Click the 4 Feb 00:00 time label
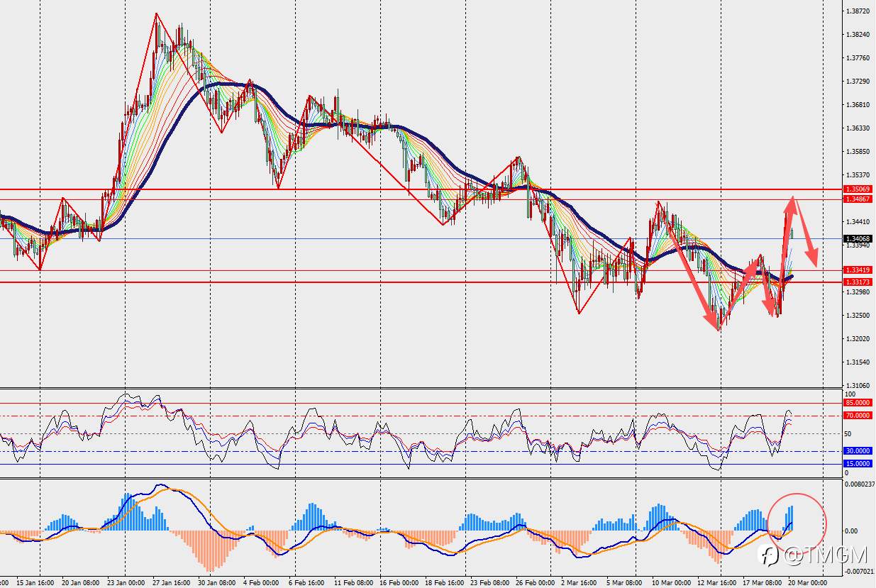The width and height of the screenshot is (876, 588). tap(262, 582)
